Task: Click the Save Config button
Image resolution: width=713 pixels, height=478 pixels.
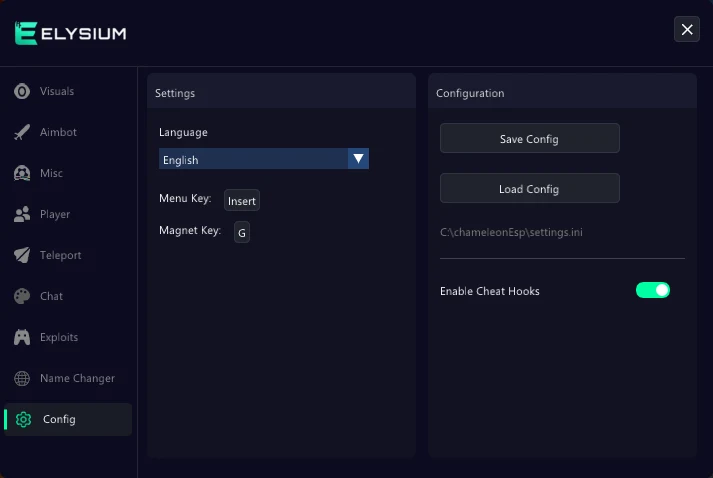Action: [x=529, y=138]
